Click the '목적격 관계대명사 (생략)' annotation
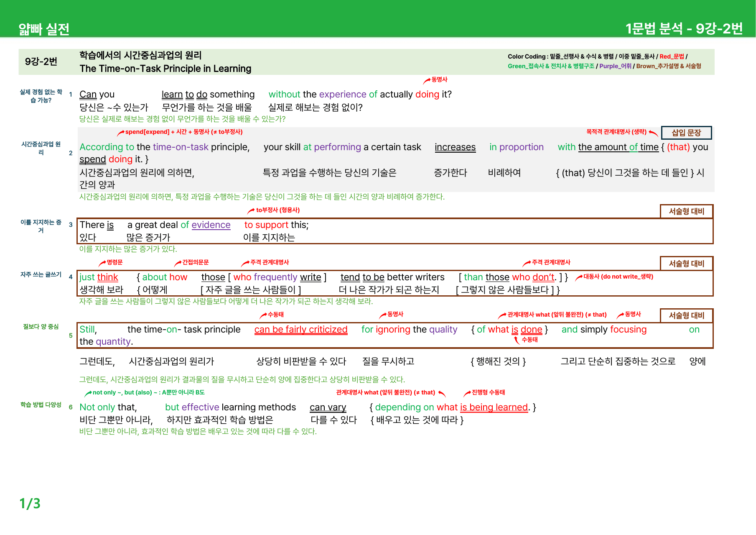The image size is (756, 535). point(616,132)
